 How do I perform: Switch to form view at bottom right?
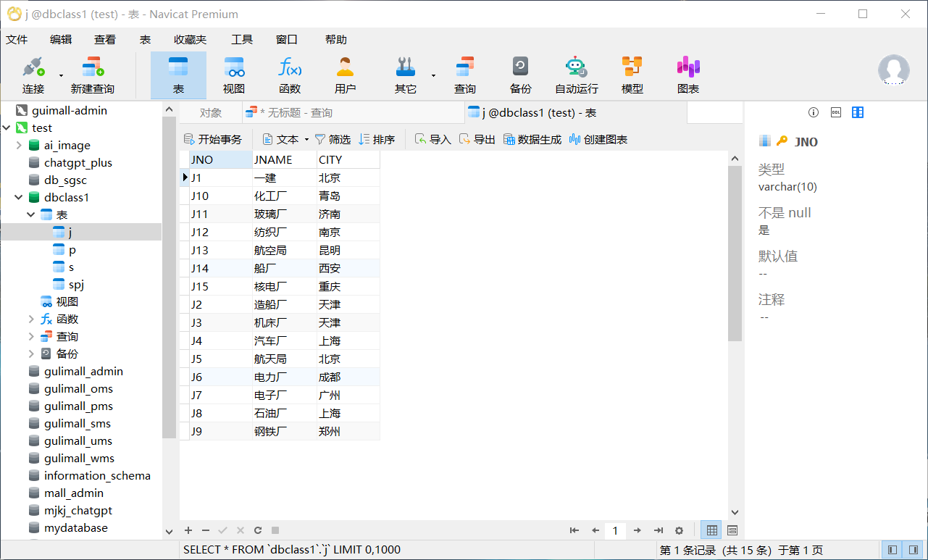(732, 530)
